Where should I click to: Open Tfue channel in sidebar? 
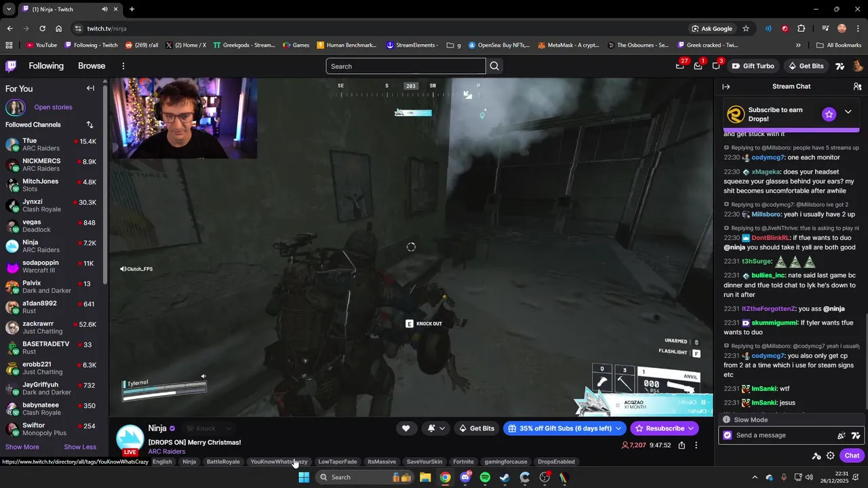click(x=52, y=145)
